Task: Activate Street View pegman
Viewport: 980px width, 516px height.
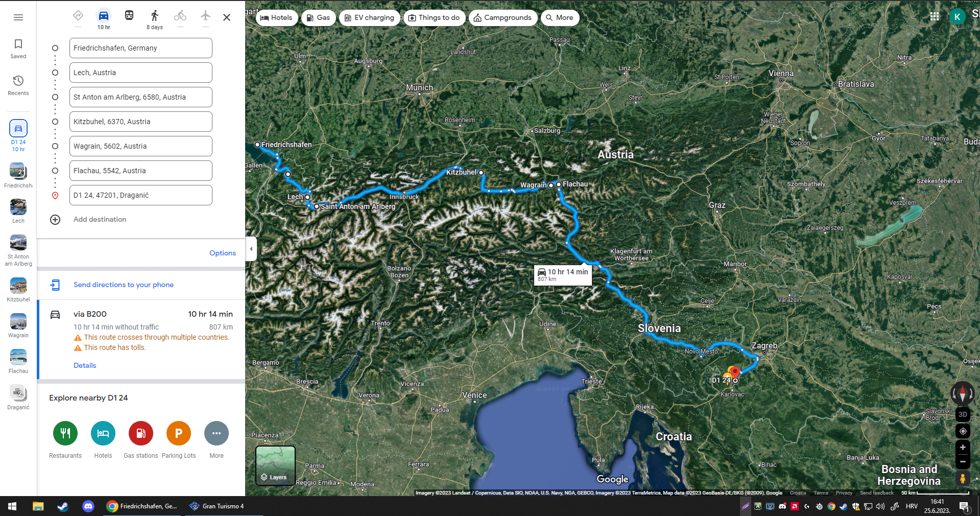Action: (x=963, y=479)
